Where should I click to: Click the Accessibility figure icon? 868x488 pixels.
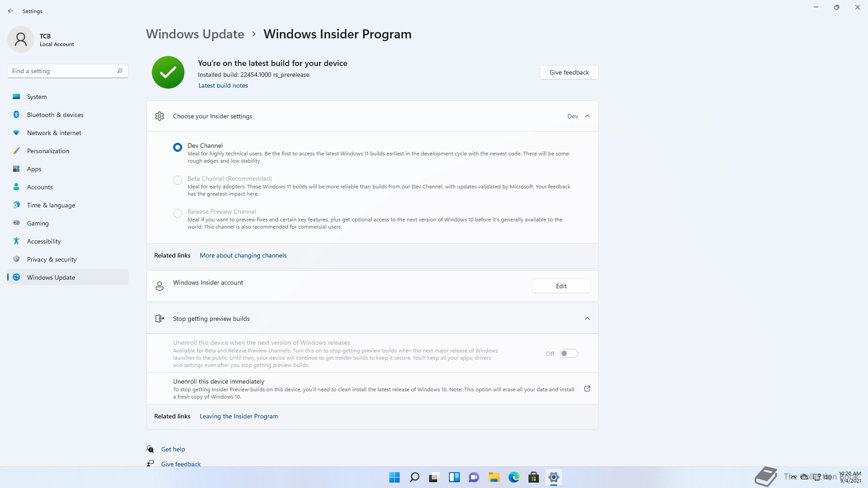coord(16,241)
